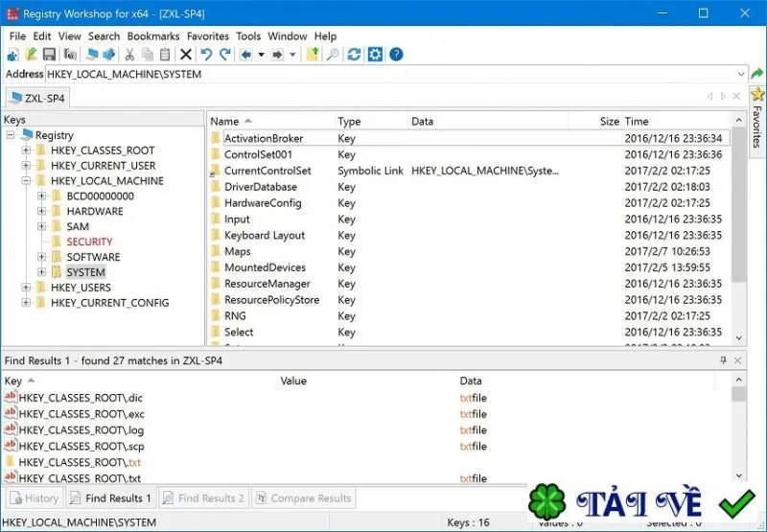Click the Refresh toolbar icon
The width and height of the screenshot is (767, 532).
coord(354,55)
